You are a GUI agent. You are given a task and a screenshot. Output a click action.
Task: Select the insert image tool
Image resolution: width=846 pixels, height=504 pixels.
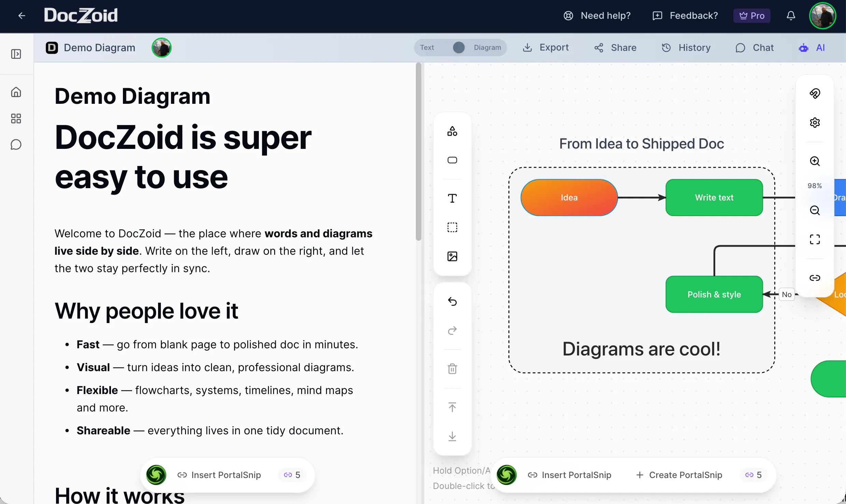click(x=452, y=256)
